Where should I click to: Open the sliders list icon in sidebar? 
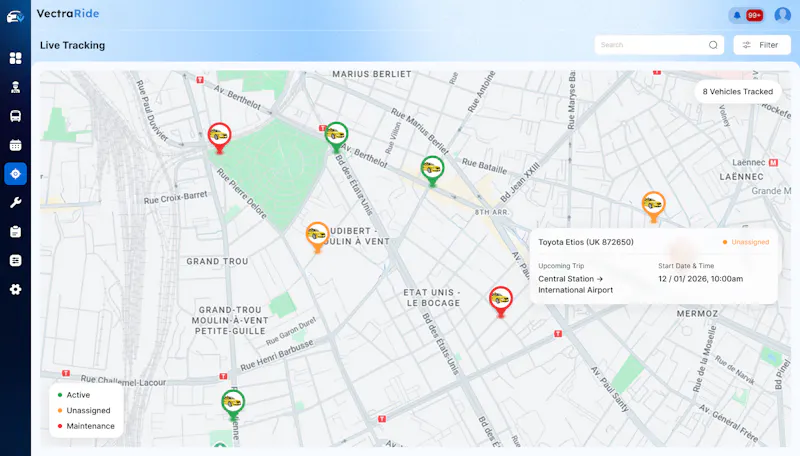click(x=15, y=261)
